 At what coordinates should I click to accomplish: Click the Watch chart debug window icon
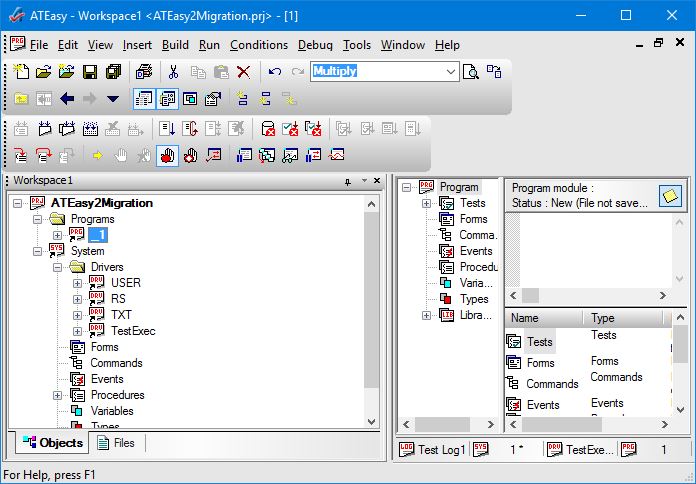coord(336,155)
